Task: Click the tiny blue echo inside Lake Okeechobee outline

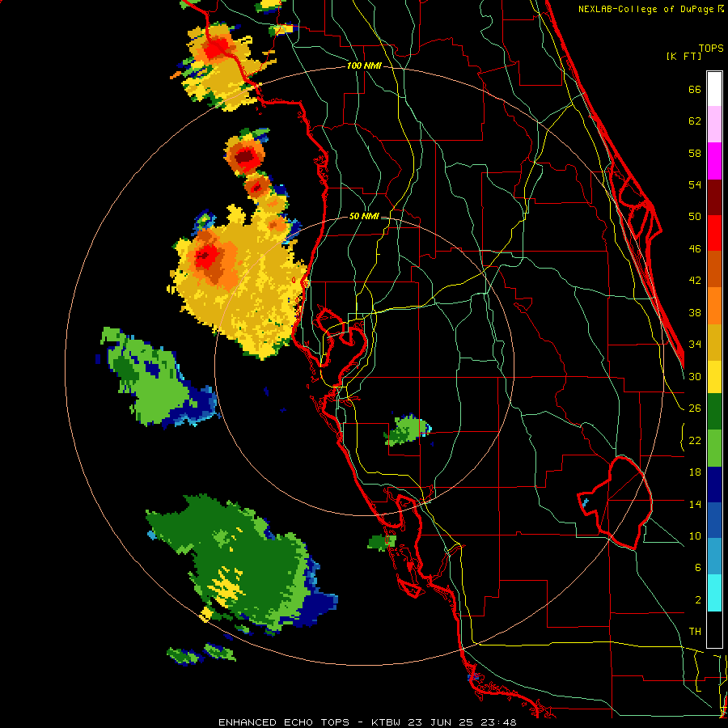Action: pyautogui.click(x=586, y=502)
